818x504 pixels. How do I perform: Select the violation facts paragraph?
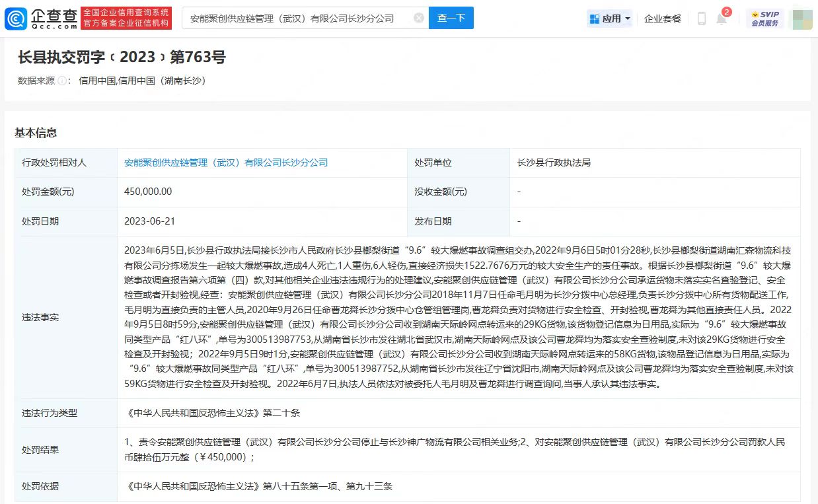458,317
